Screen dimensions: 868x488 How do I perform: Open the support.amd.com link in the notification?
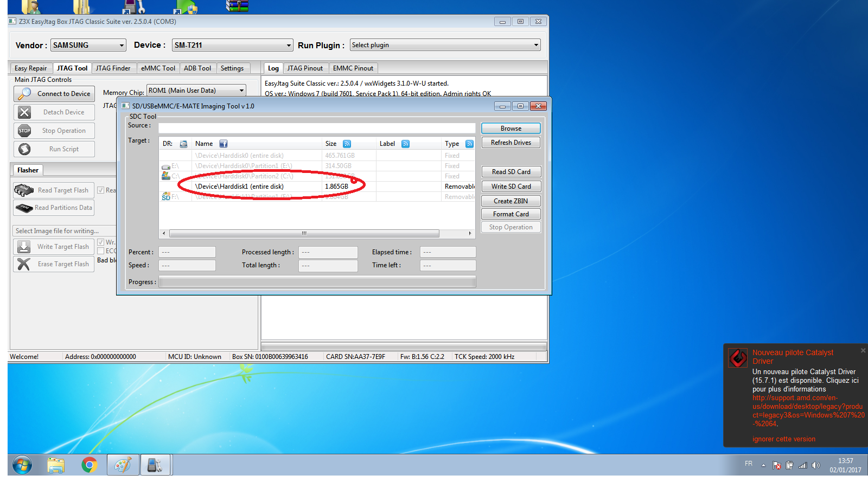[808, 411]
